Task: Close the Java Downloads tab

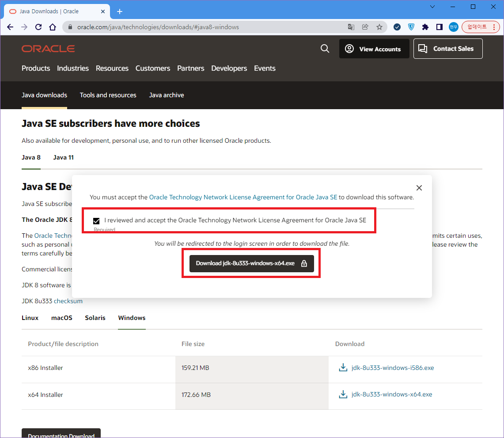Action: [x=103, y=11]
